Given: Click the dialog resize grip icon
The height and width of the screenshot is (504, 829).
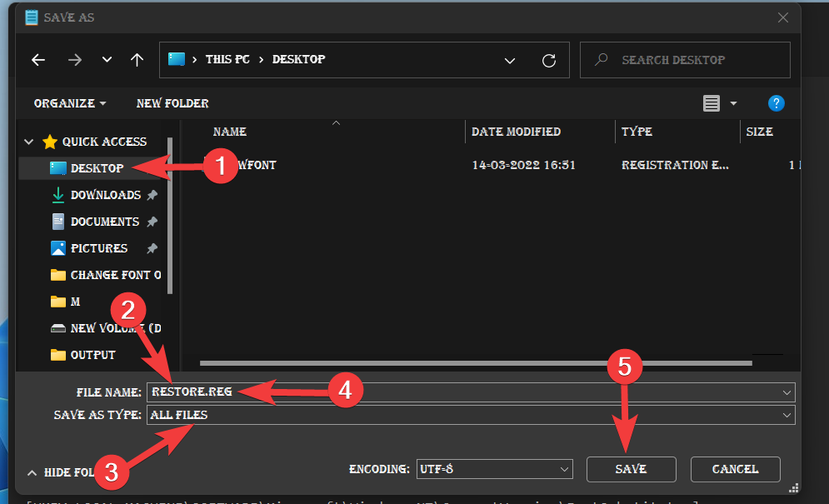Looking at the screenshot, I should coord(793,488).
